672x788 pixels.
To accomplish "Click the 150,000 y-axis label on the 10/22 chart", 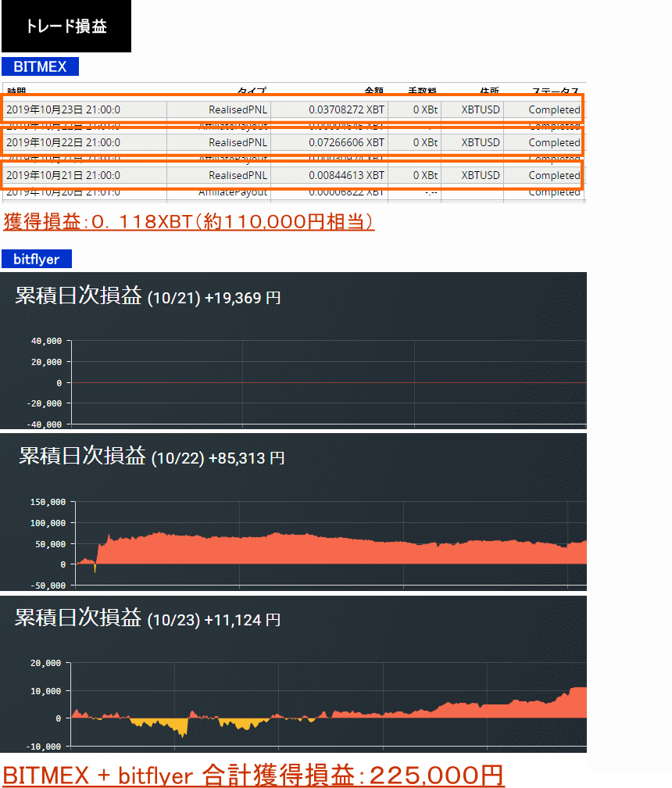I will pos(48,502).
